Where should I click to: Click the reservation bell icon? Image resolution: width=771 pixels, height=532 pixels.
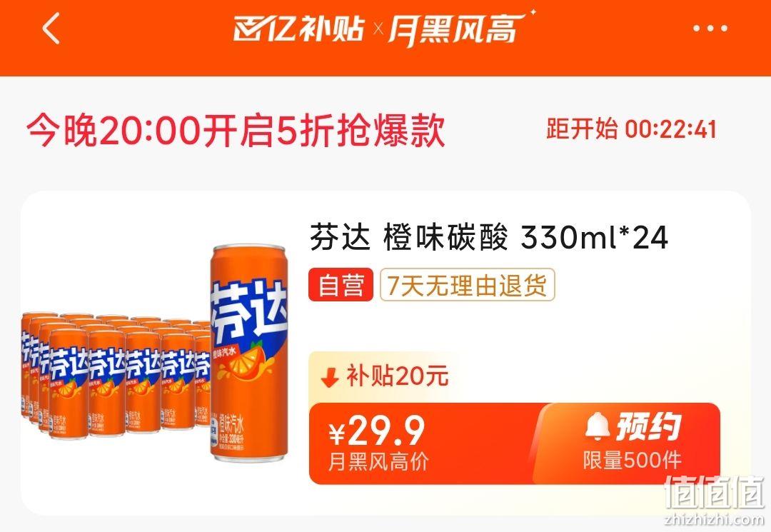598,426
